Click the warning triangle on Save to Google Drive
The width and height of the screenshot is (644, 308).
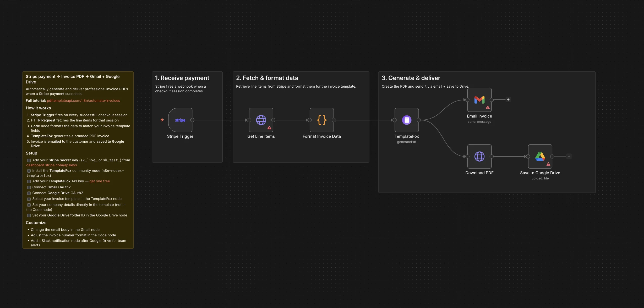[548, 164]
